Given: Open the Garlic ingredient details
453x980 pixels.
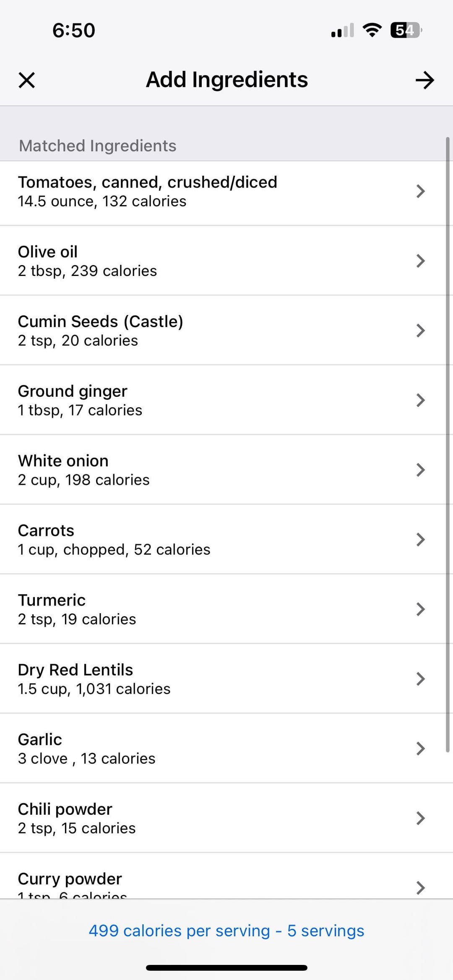Looking at the screenshot, I should click(x=210, y=748).
